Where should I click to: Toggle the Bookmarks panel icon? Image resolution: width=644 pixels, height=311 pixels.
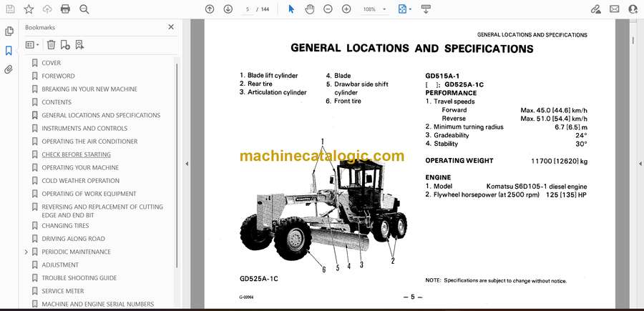click(x=9, y=51)
